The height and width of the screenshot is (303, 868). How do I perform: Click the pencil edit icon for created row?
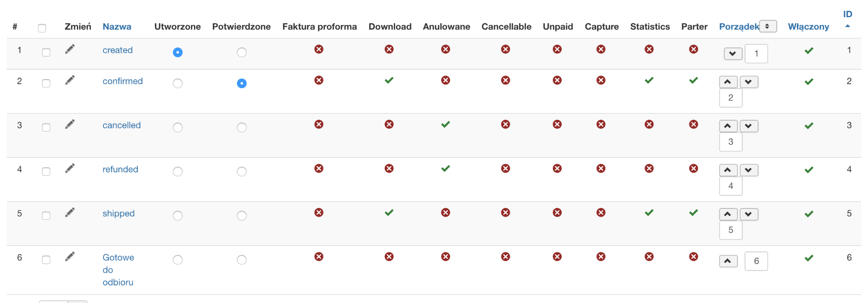pos(70,49)
